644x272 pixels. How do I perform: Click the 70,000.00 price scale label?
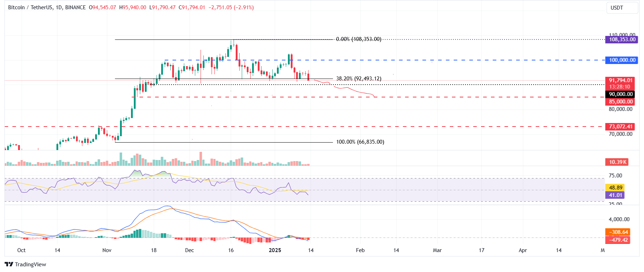point(621,134)
